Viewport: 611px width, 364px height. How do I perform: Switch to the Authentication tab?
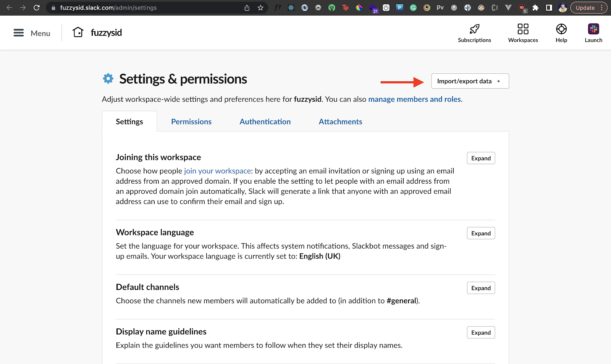(265, 121)
